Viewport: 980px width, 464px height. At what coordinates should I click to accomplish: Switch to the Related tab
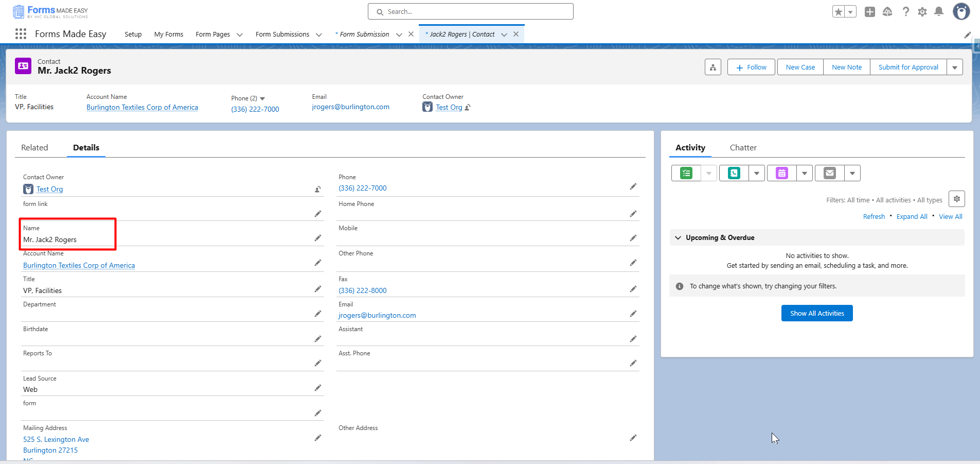[x=34, y=148]
